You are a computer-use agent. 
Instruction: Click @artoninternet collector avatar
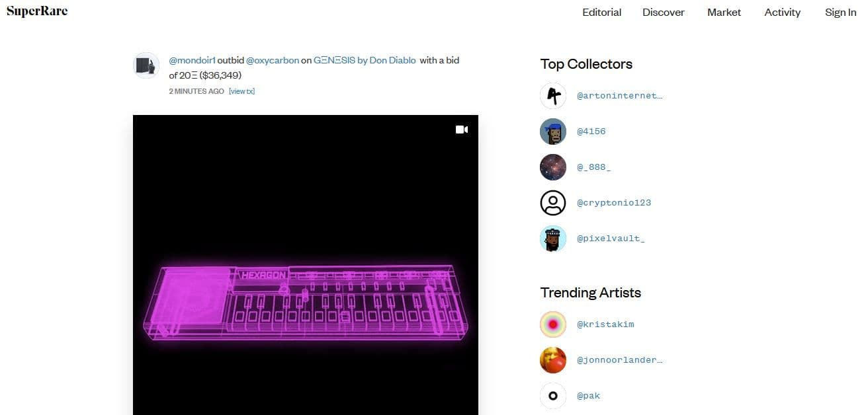553,96
